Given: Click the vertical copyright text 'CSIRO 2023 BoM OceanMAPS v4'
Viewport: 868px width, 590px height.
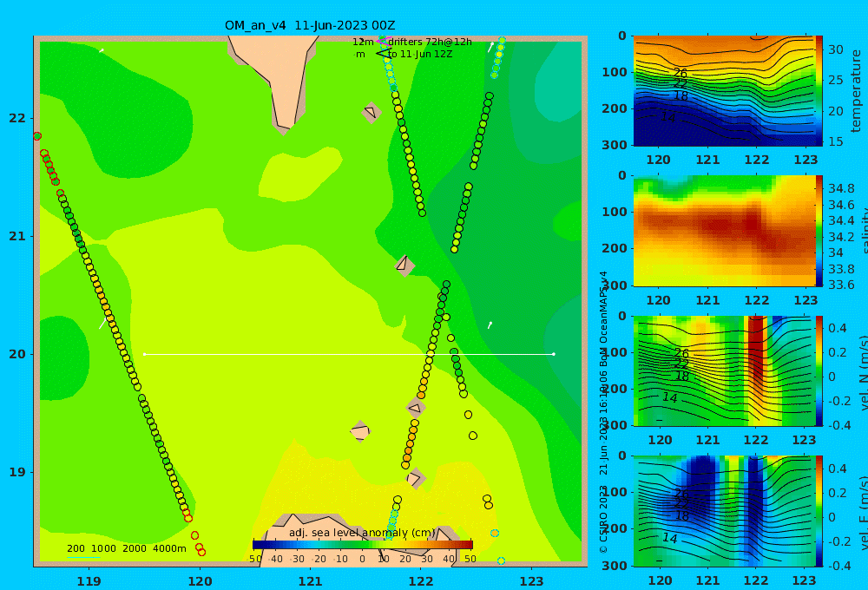Looking at the screenshot, I should pyautogui.click(x=604, y=412).
